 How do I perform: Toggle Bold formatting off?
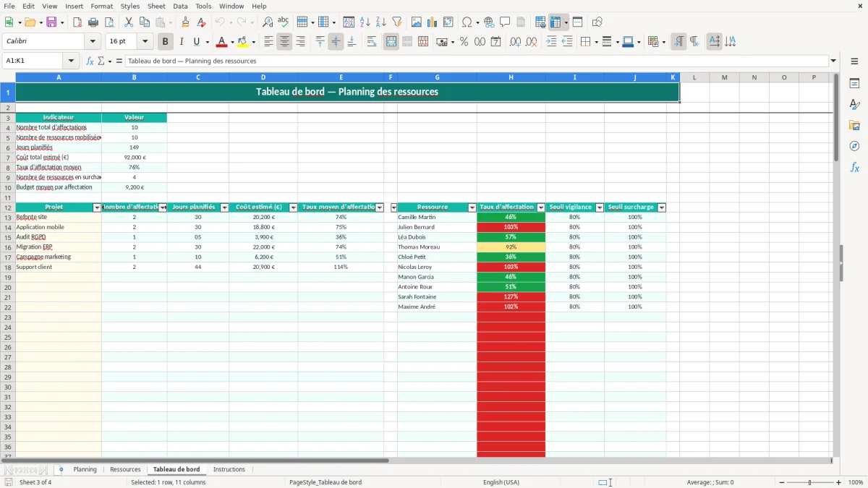(166, 42)
